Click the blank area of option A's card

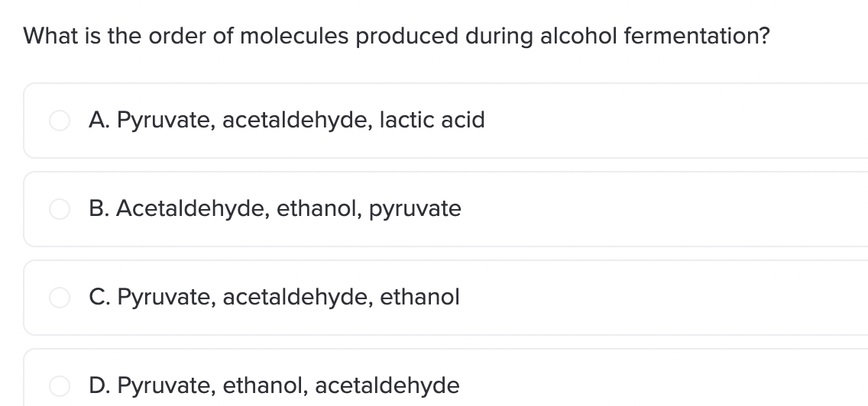[672, 121]
